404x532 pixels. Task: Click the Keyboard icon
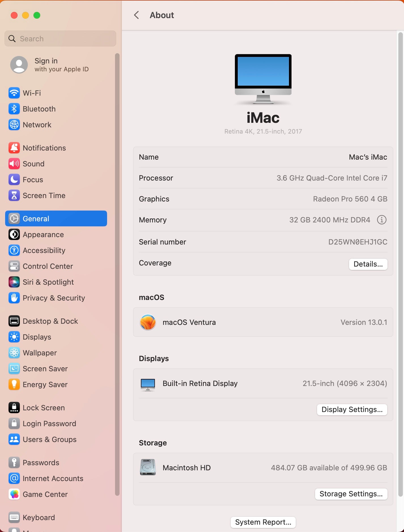pos(14,517)
